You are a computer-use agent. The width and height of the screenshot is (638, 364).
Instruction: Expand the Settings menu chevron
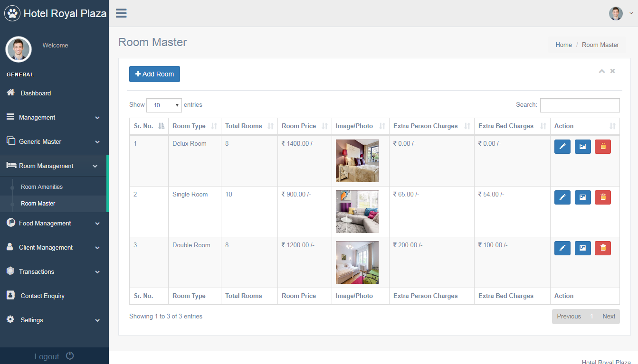click(97, 320)
